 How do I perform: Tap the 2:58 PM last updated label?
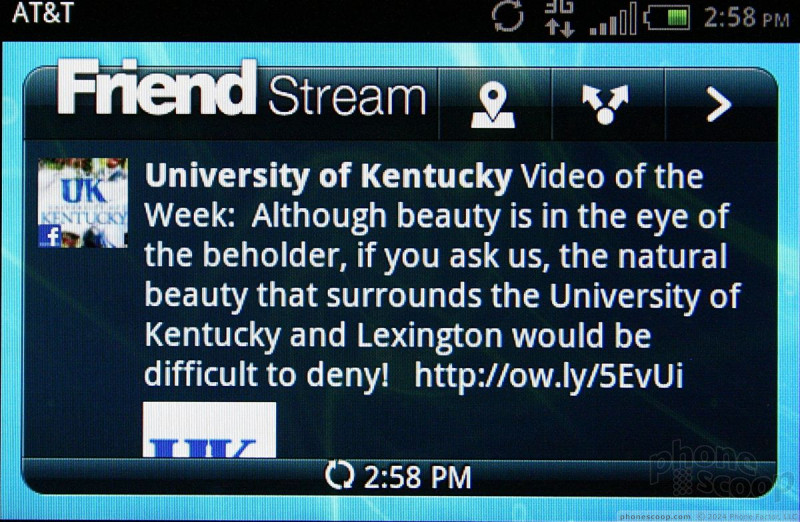[417, 477]
